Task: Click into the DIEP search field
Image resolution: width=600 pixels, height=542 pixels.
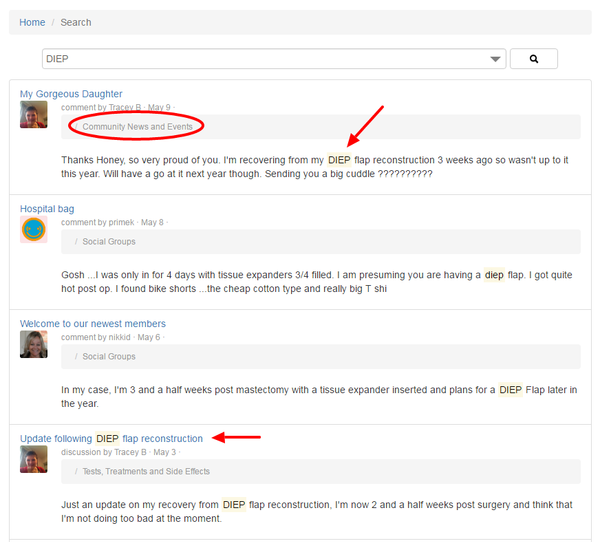Action: click(x=274, y=59)
